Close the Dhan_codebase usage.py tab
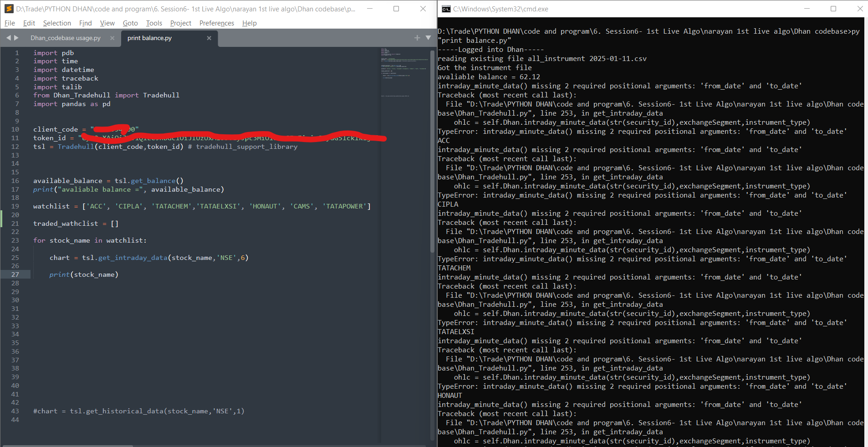Viewport: 868px width, 447px height. click(x=112, y=38)
